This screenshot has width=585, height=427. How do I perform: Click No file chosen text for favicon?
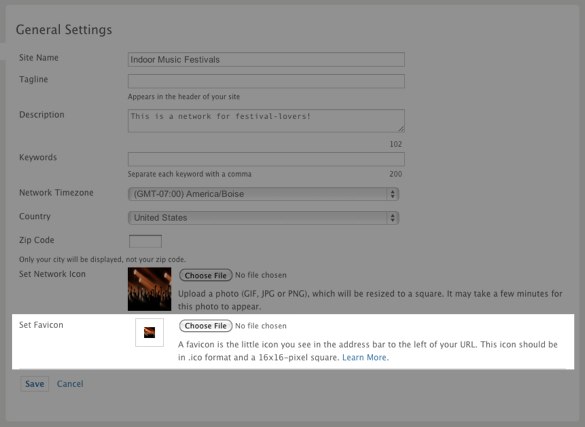(261, 326)
